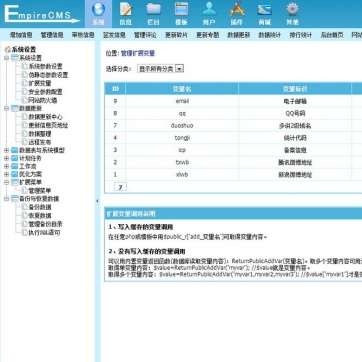Select 数据整理 in the sidebar tree
The image size is (362, 362).
(40, 133)
